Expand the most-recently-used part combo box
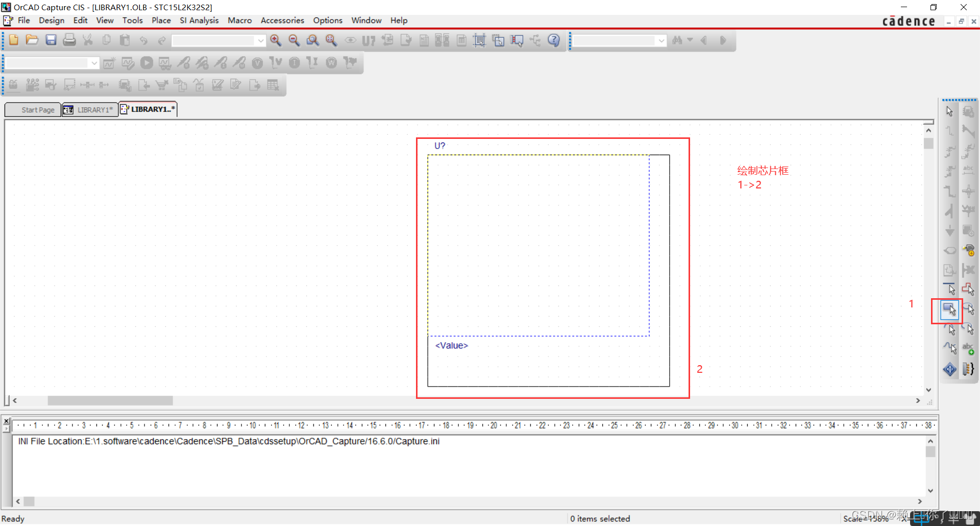The width and height of the screenshot is (980, 526). coord(261,40)
